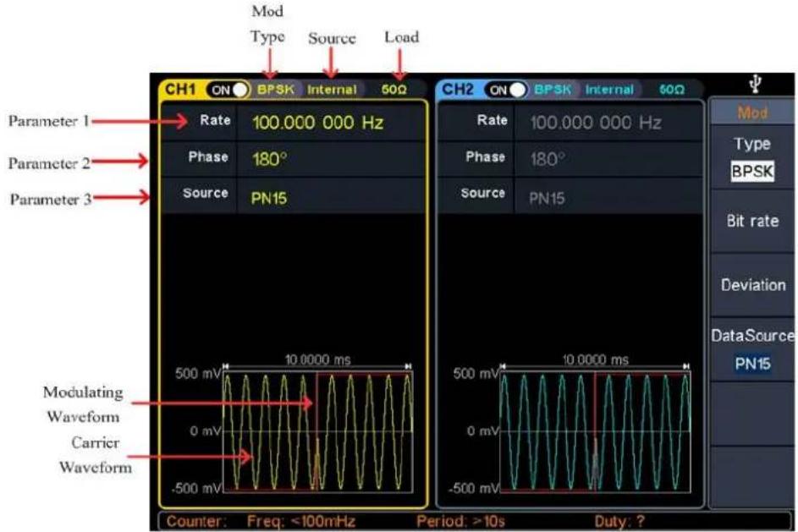This screenshot has height=532, width=798.
Task: Click the CH2 teal waveform preview
Action: point(596,432)
